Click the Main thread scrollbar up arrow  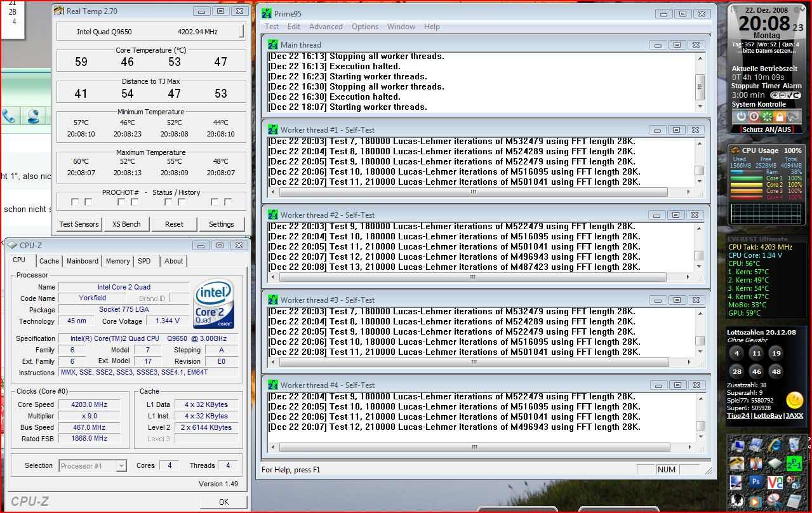700,58
